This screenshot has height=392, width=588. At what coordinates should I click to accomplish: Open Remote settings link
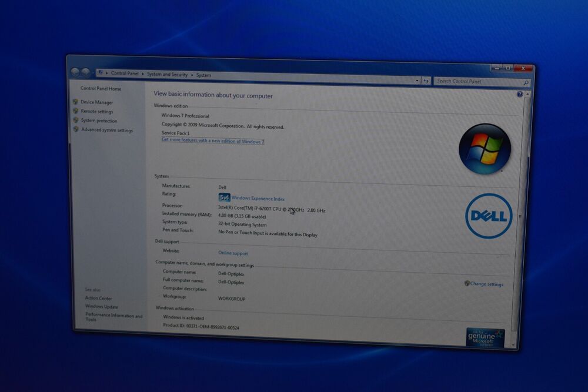[97, 111]
